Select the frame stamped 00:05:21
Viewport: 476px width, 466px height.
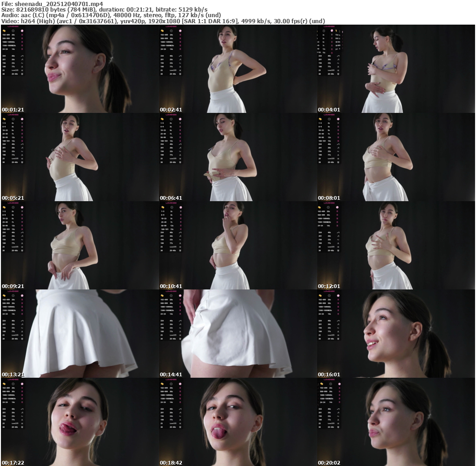(80, 157)
